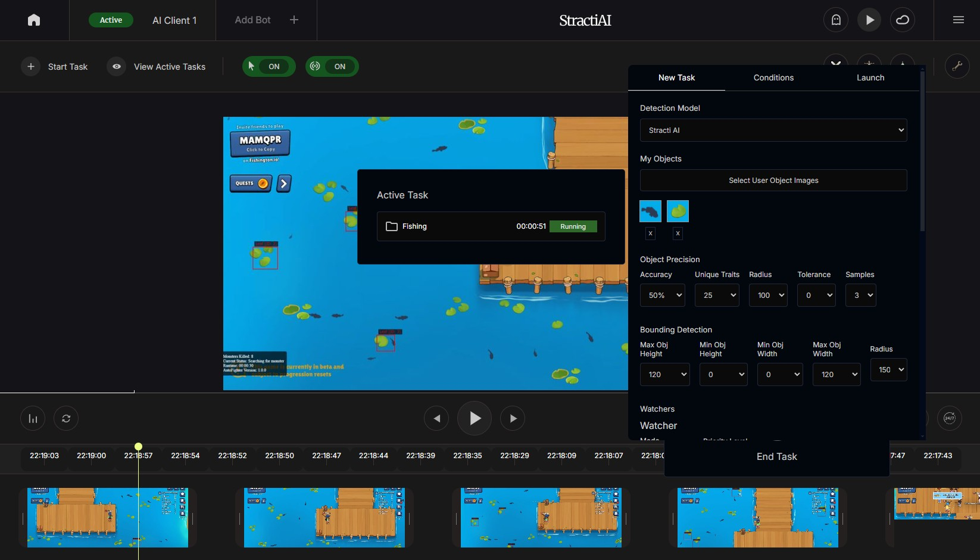
Task: Click the Start Task plus icon
Action: tap(31, 66)
